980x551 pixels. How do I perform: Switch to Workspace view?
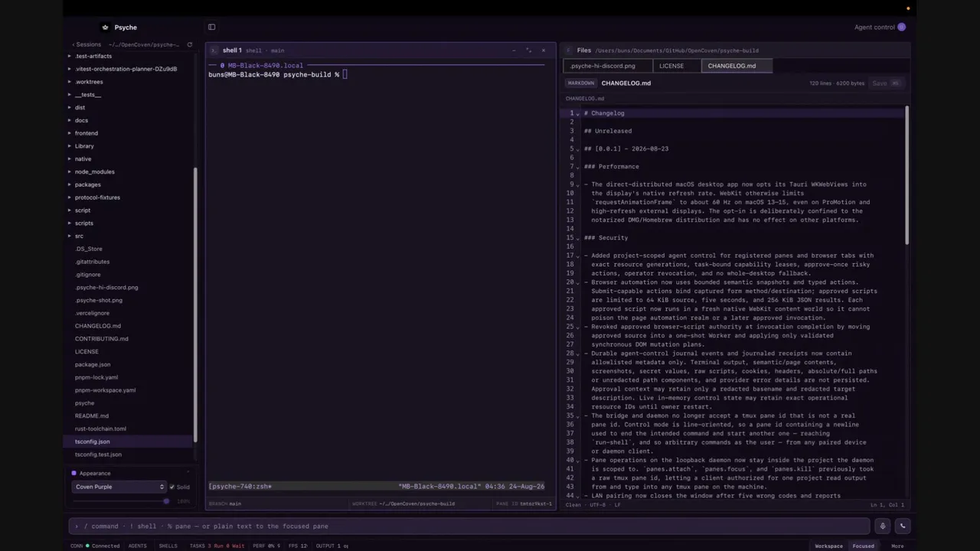point(828,546)
